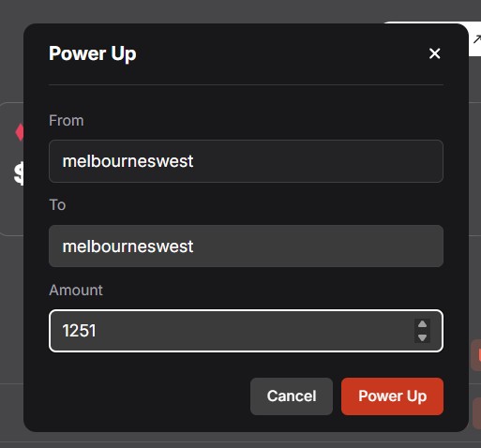Click the Power Up dialog title

(93, 53)
